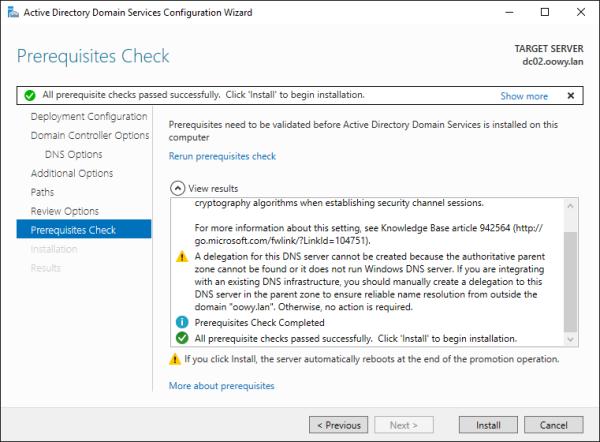The width and height of the screenshot is (600, 442).
Task: Expand notification details with Show more
Action: [524, 96]
